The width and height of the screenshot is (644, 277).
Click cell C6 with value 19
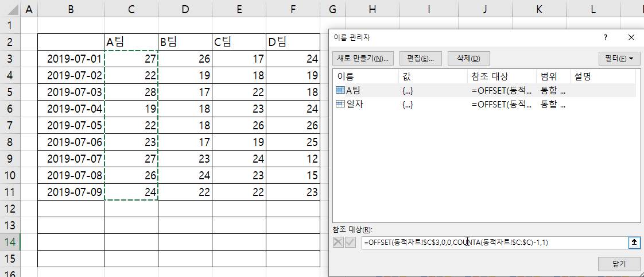coord(131,109)
